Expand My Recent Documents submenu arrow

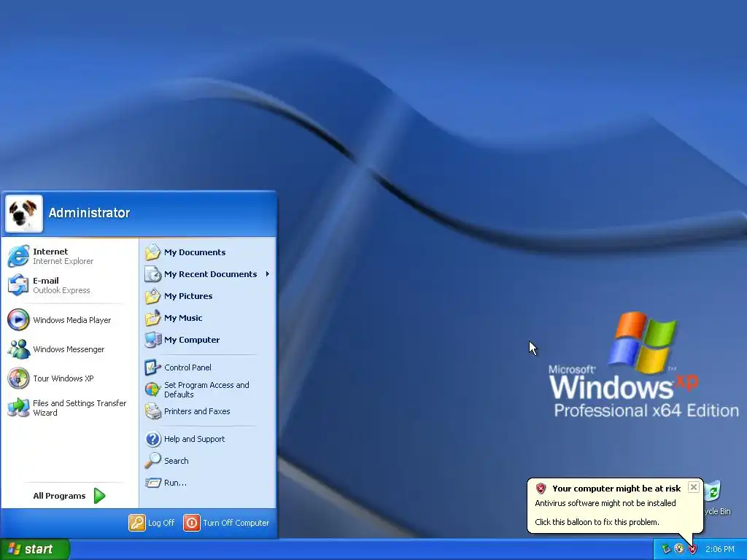(x=267, y=274)
